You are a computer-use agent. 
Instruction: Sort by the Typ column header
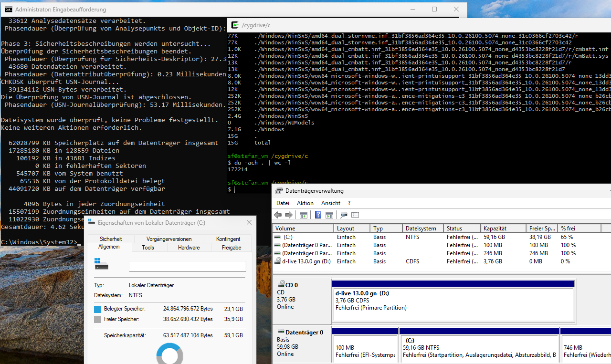click(386, 228)
